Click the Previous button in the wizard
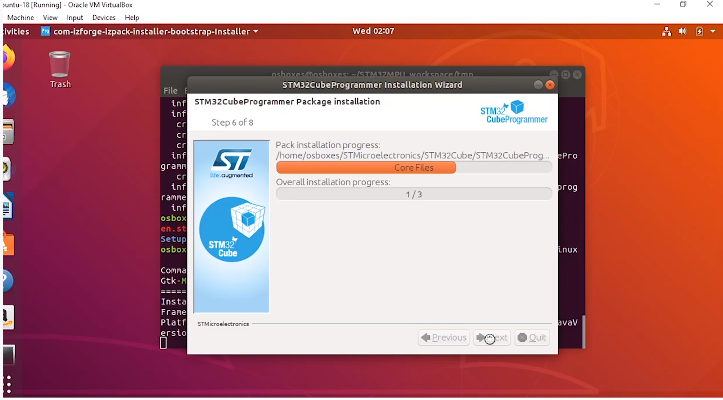This screenshot has width=723, height=400. point(444,338)
